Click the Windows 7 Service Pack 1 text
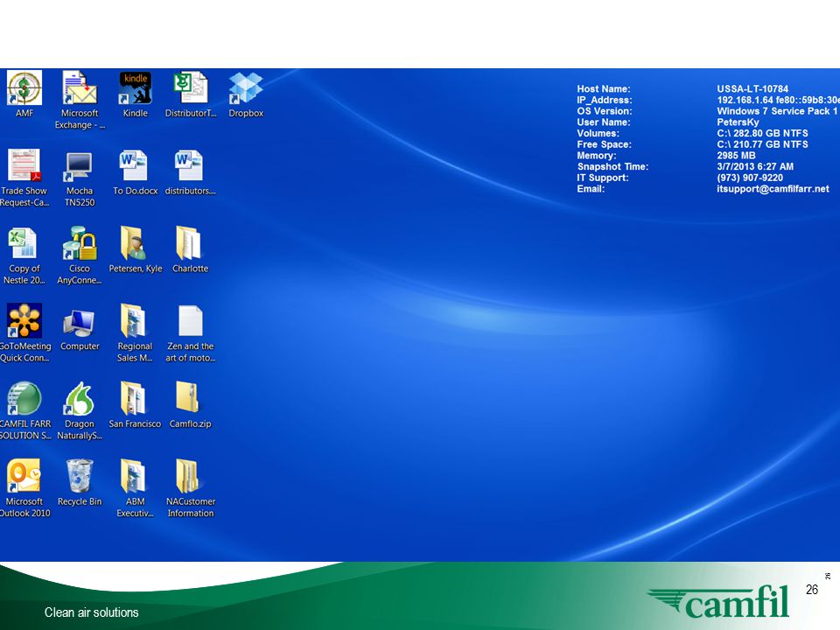This screenshot has width=840, height=630. point(777,111)
